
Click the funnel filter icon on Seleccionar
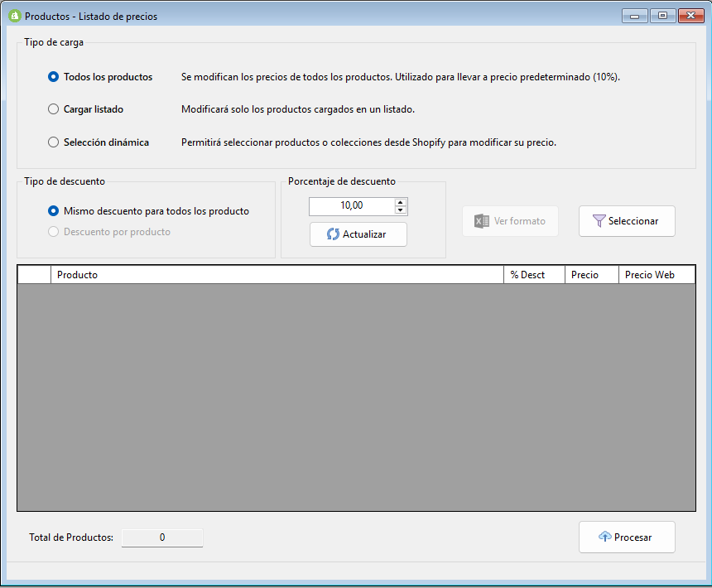click(x=599, y=221)
